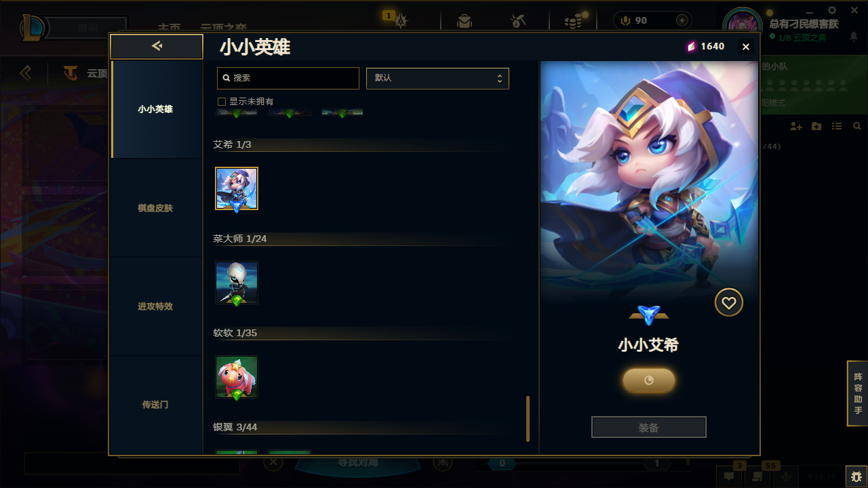Image resolution: width=868 pixels, height=488 pixels.
Task: Click the gold star upgrade button
Action: click(649, 380)
